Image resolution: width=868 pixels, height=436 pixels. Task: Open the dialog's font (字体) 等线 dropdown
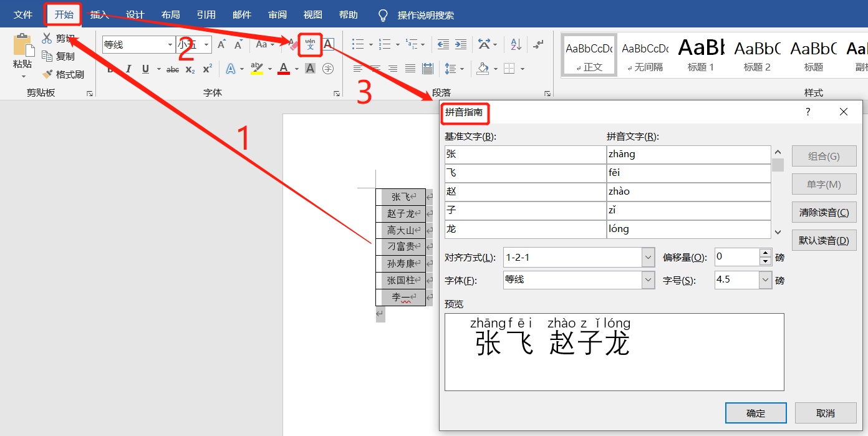pos(648,280)
